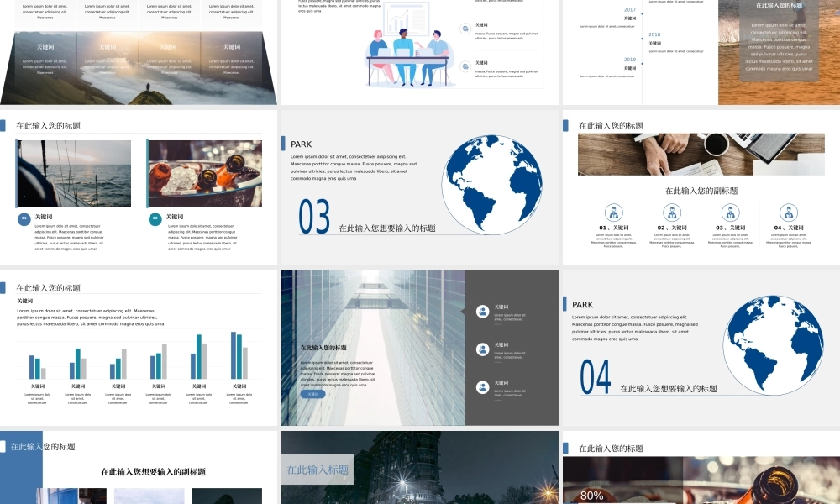Click the large 03 section number
Screen dimensions: 840x504
314,217
